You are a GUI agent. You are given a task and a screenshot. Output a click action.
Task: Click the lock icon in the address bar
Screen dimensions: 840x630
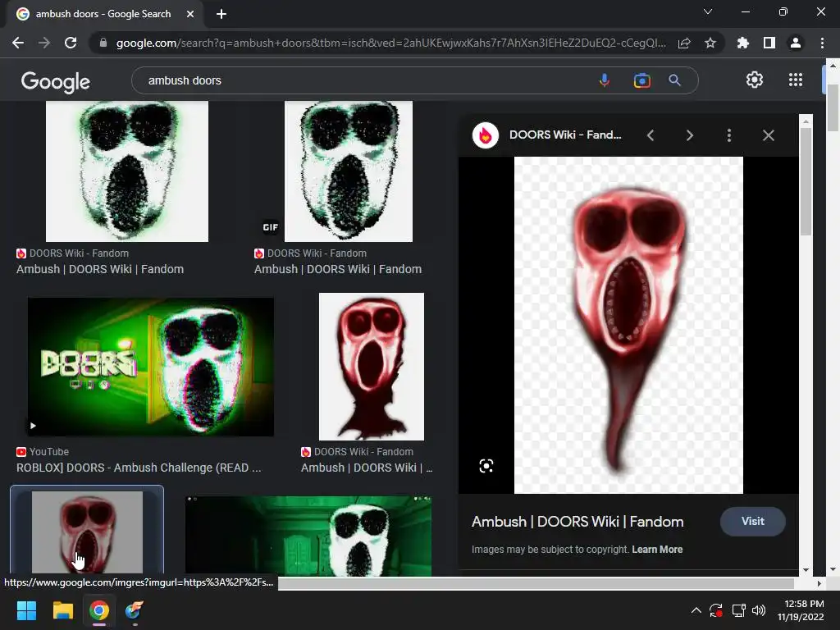[103, 43]
